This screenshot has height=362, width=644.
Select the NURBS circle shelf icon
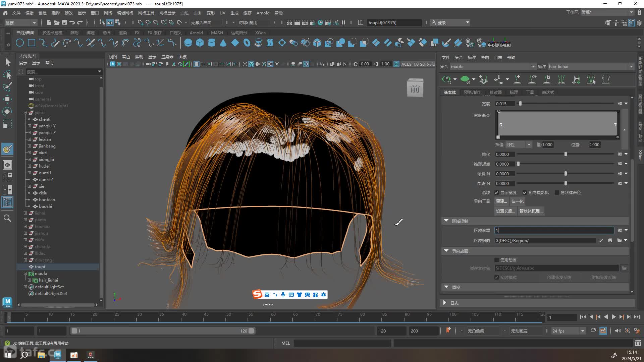[20, 43]
